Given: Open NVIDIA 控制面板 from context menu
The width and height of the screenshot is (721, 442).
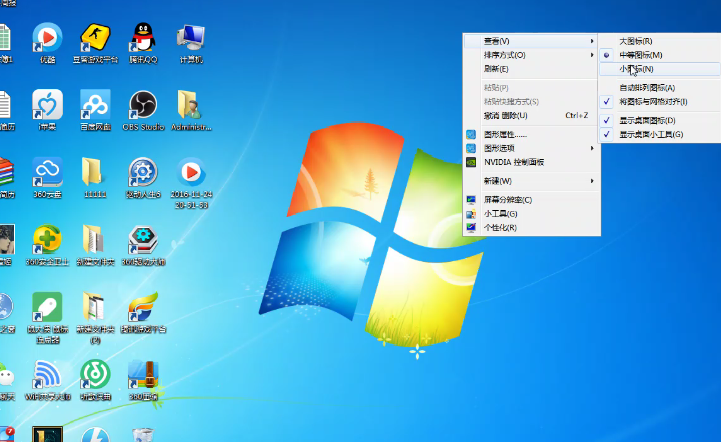Looking at the screenshot, I should pos(531,162).
